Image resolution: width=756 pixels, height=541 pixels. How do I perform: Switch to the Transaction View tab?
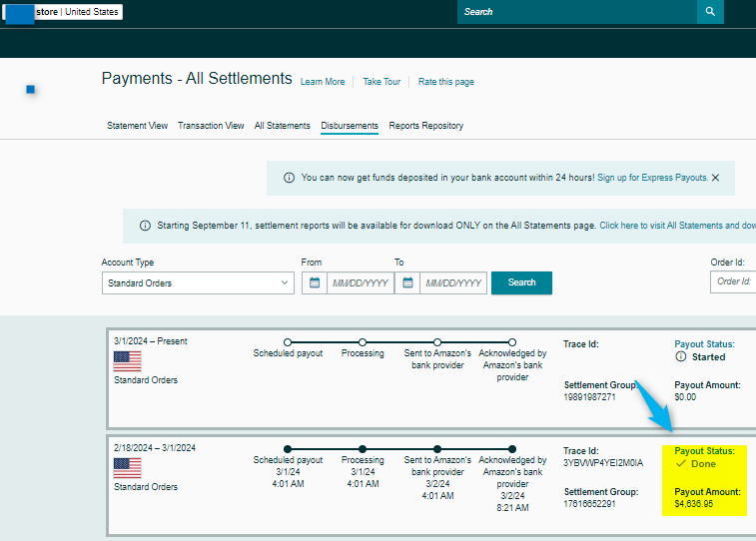[211, 126]
